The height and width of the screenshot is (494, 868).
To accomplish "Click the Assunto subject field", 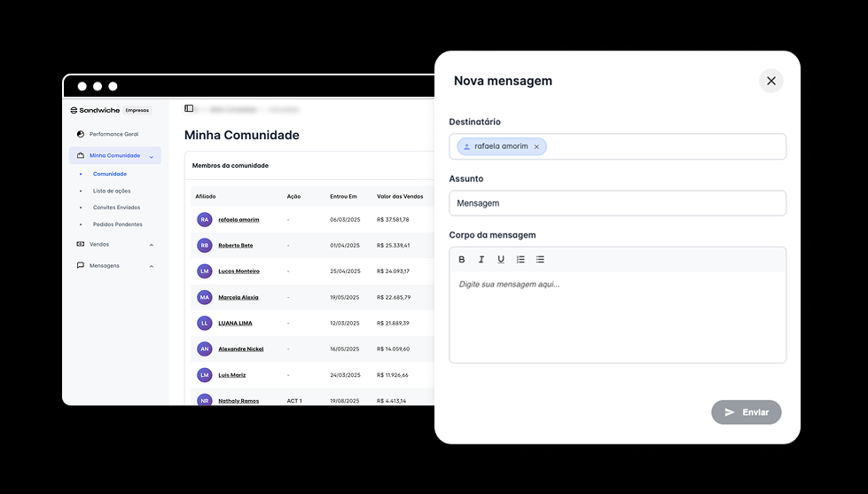I will [617, 203].
